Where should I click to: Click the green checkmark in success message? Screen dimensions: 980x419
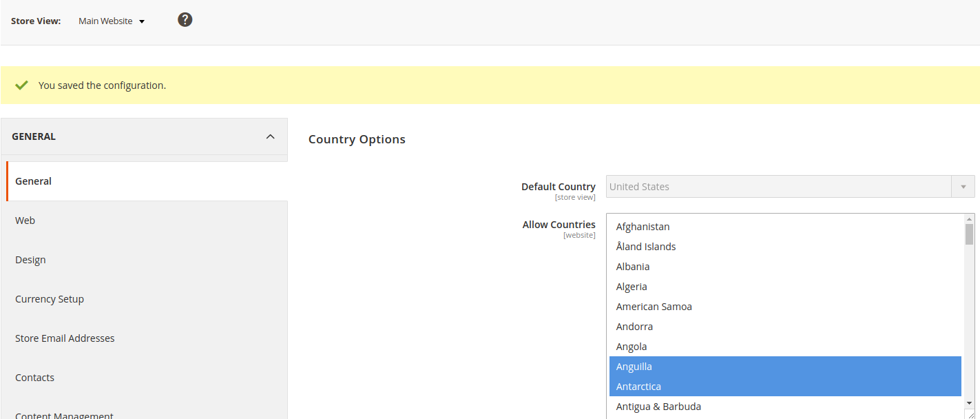click(x=21, y=85)
